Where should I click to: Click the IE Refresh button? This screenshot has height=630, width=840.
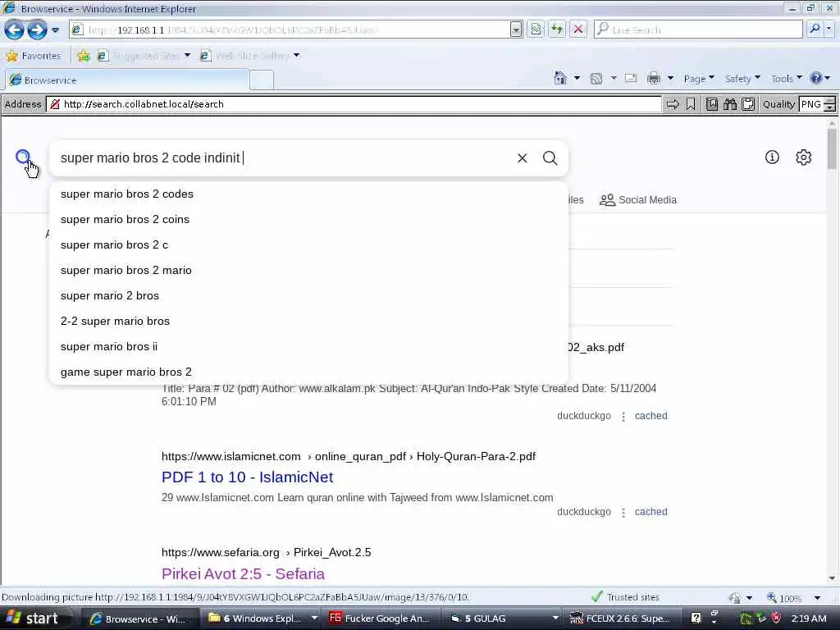(557, 30)
